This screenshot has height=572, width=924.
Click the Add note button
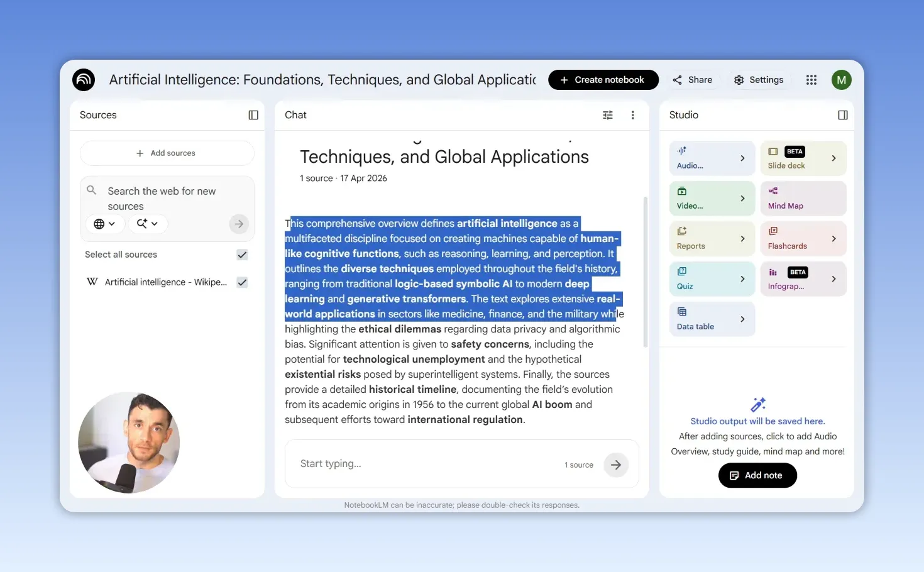757,475
